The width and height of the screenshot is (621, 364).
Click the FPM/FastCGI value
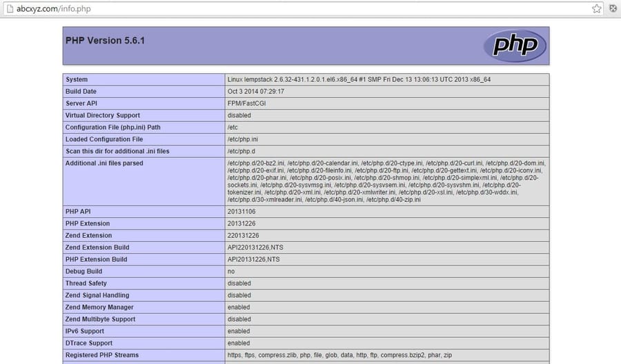pos(246,103)
